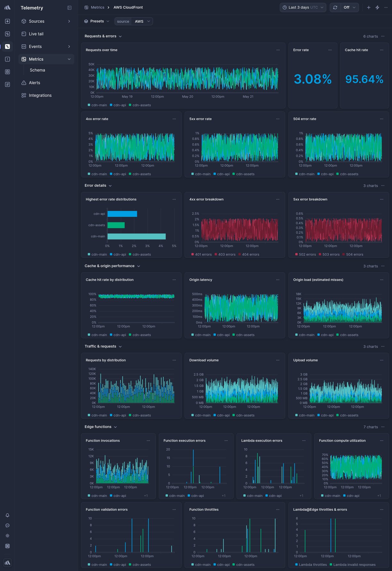Open section menu for Requests & errors

[383, 36]
